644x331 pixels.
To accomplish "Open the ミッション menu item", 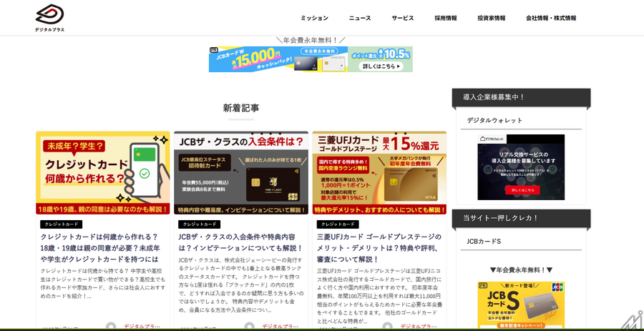I will [x=314, y=18].
